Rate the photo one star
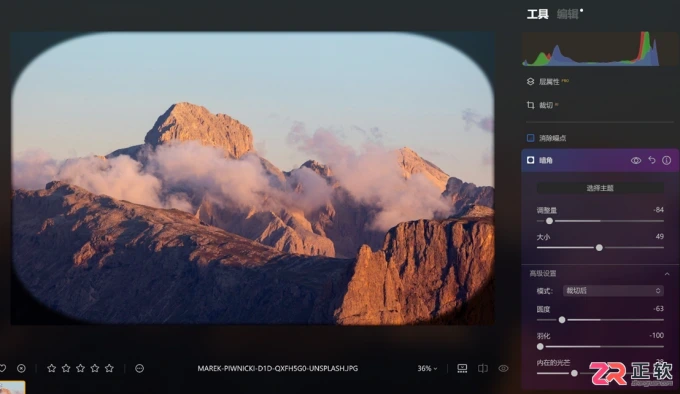The width and height of the screenshot is (680, 394). click(51, 368)
